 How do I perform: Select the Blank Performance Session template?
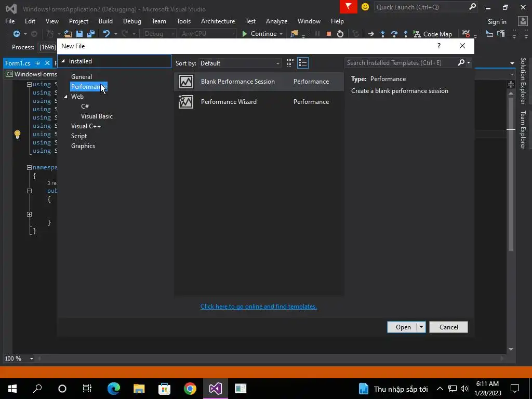259,82
